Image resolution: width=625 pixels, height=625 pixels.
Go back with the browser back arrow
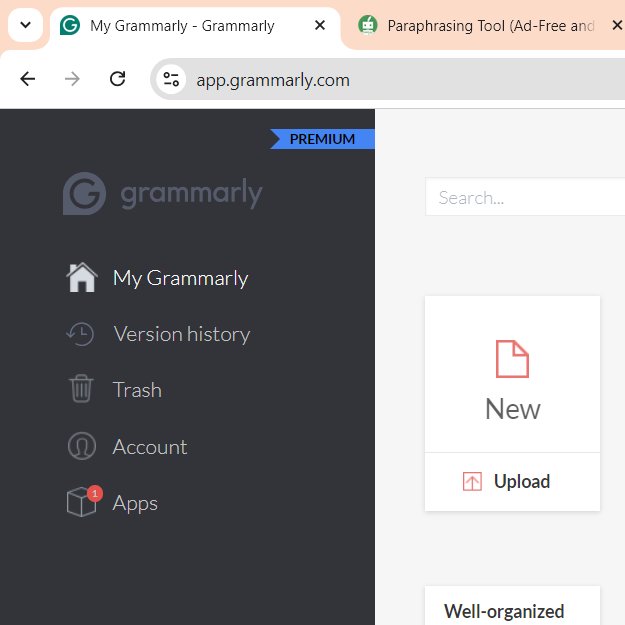pos(28,79)
